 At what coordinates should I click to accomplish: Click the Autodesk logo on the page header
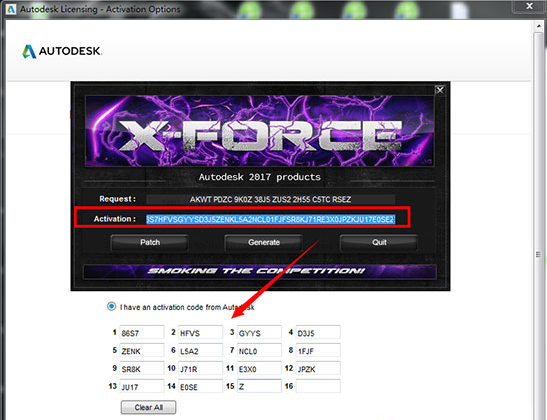(62, 51)
